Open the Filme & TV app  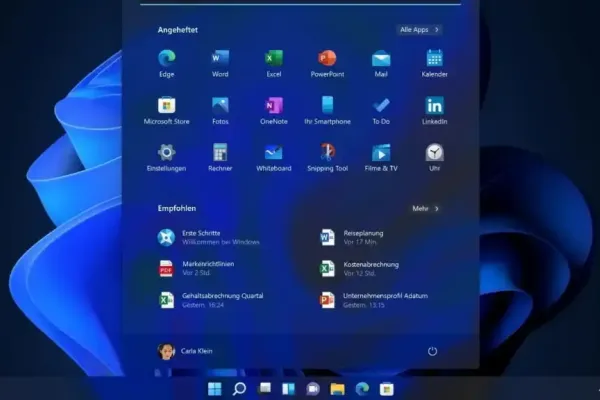click(x=381, y=158)
